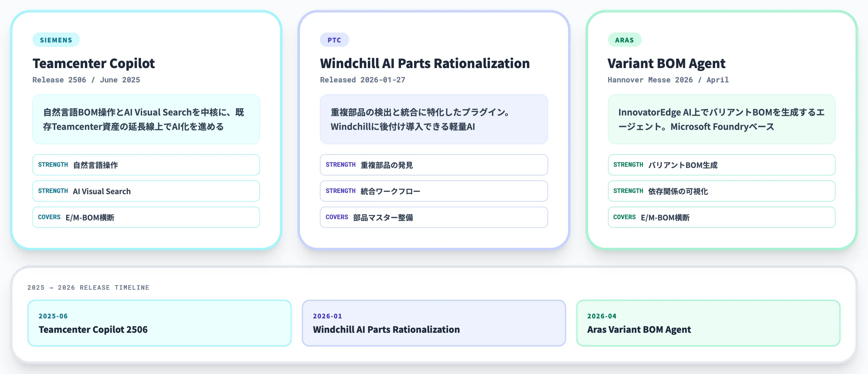The height and width of the screenshot is (374, 868).
Task: Select the "重複部品の発見" strength row
Action: [x=434, y=165]
